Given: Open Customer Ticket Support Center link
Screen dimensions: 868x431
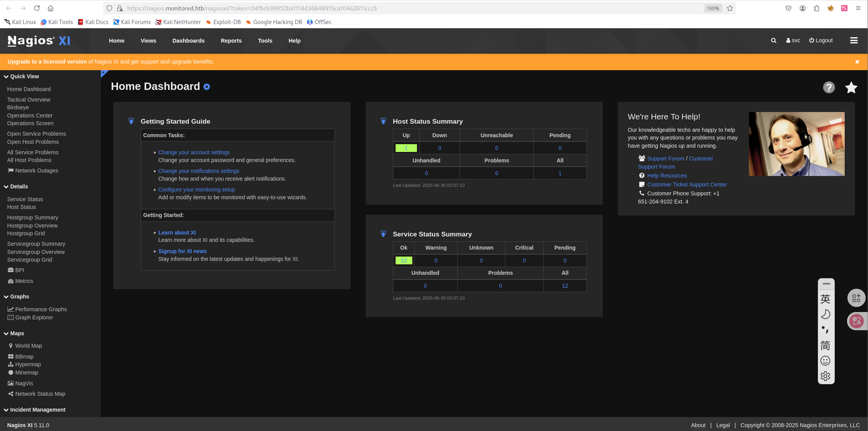Looking at the screenshot, I should 687,184.
